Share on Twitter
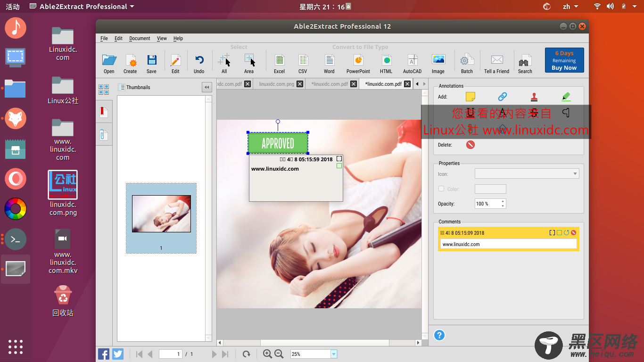Image resolution: width=644 pixels, height=362 pixels. click(118, 354)
